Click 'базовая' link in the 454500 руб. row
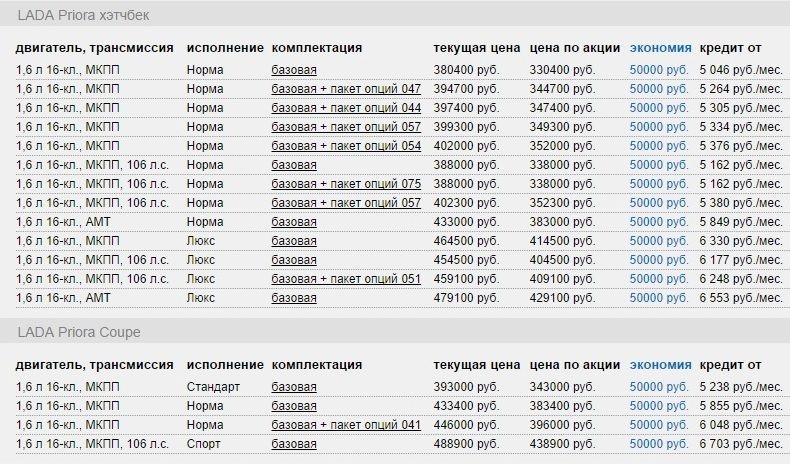The image size is (790, 466). (294, 260)
